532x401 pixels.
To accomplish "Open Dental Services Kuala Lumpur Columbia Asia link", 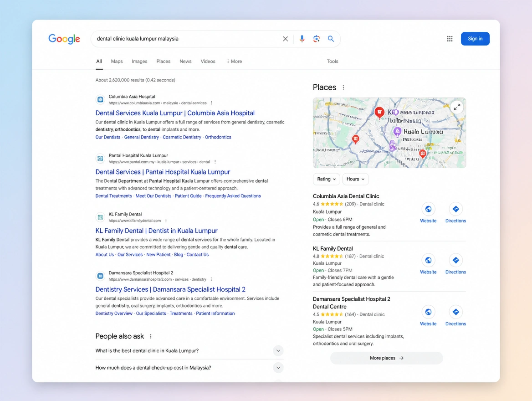I will [175, 113].
